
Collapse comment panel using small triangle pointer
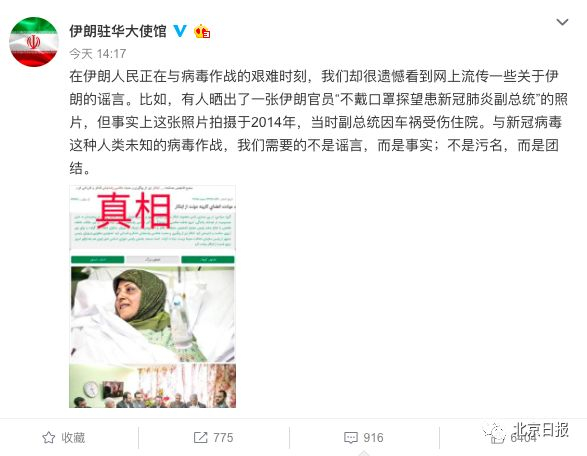pyautogui.click(x=364, y=453)
